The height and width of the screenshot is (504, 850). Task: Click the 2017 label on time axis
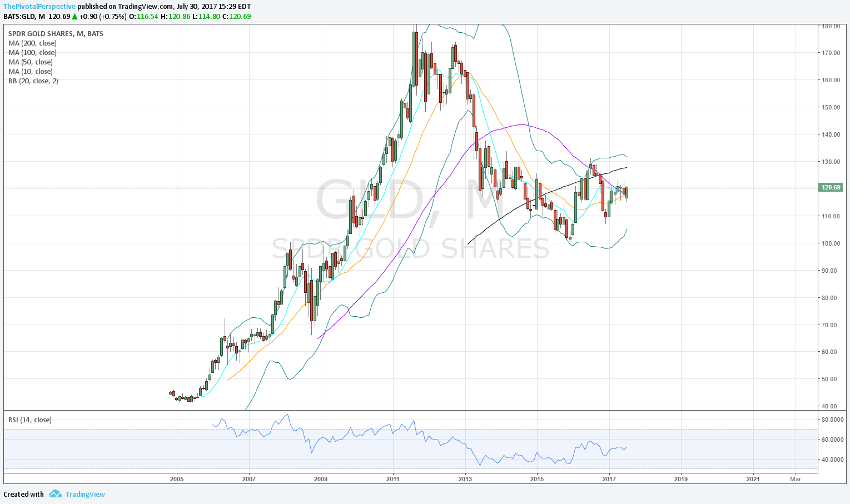[x=609, y=478]
